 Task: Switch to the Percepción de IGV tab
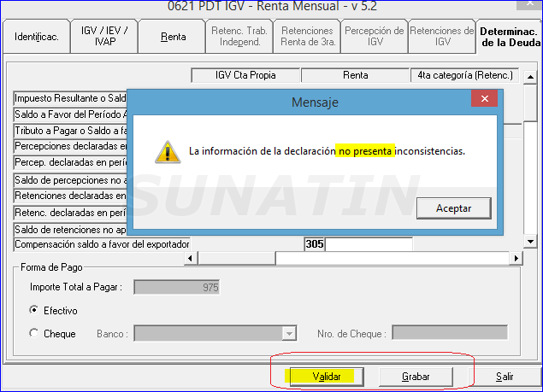click(x=375, y=37)
